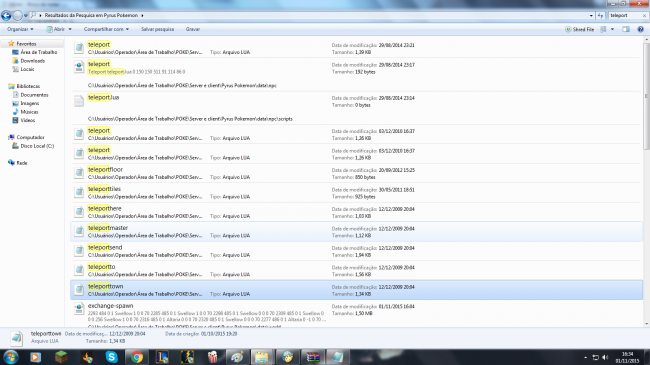Viewport: 650px width, 365px height.
Task: Click the Abrir toolbar button
Action: 56,29
